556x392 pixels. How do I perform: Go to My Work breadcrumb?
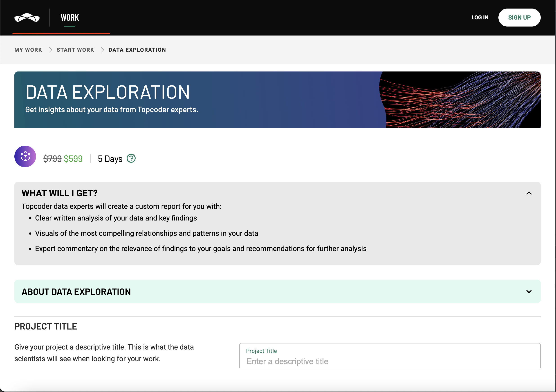[x=28, y=50]
